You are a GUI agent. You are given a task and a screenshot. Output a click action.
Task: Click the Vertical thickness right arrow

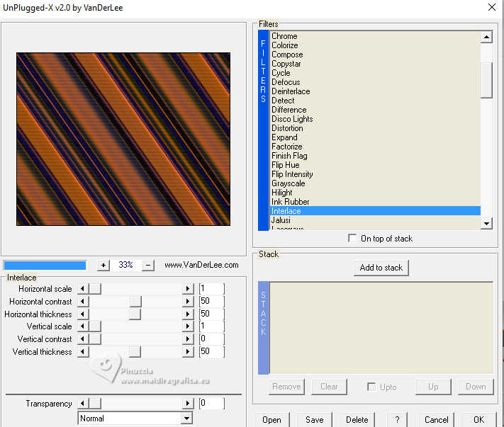click(188, 352)
